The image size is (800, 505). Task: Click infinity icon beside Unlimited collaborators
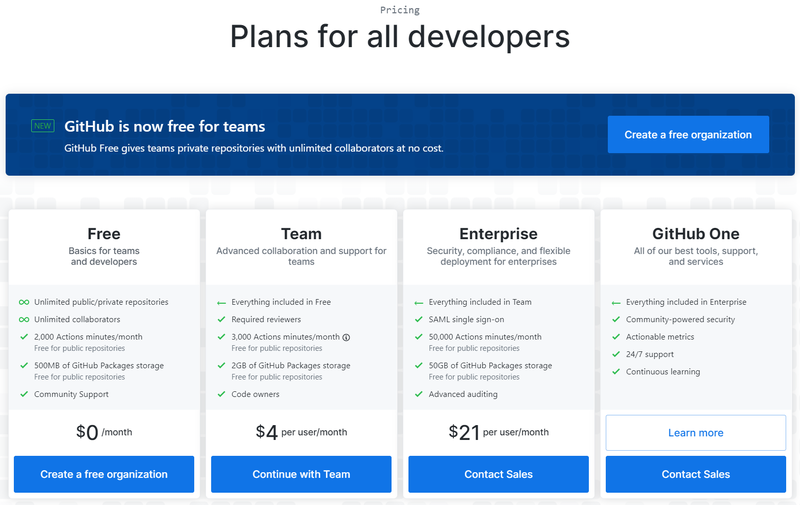24,319
